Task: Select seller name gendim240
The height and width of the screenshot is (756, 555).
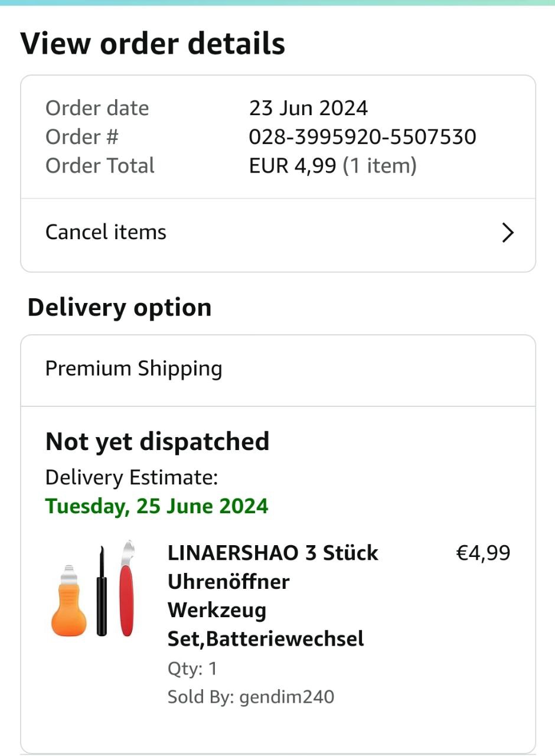Action: (x=286, y=697)
